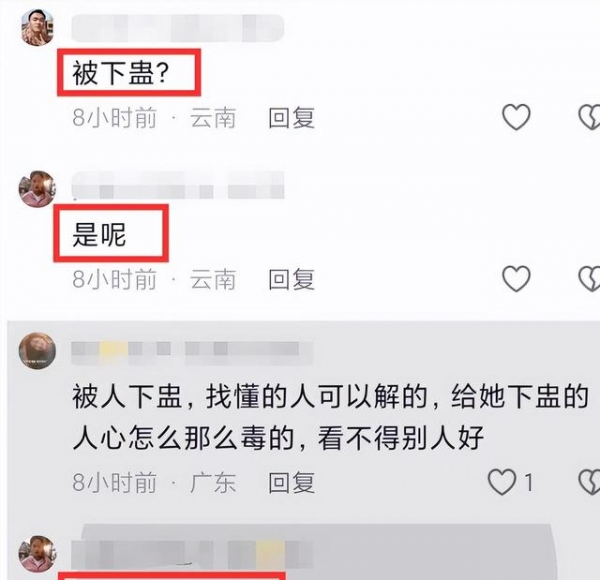Like the "被下蛊?" comment with the heart
Viewport: 600px width, 580px height.
point(516,117)
